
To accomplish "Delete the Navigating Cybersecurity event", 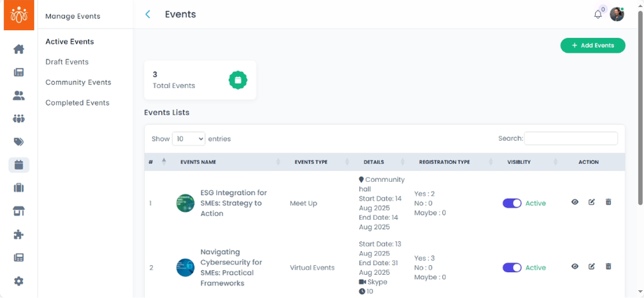I will click(608, 267).
